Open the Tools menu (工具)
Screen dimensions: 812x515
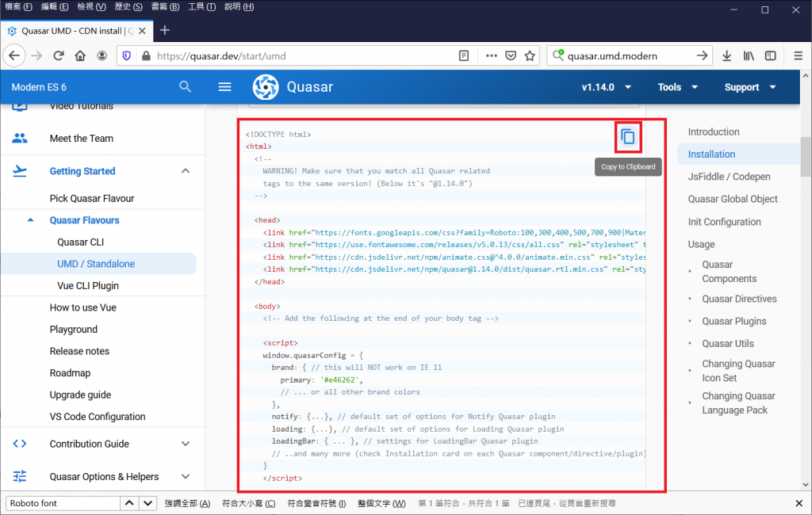(202, 6)
